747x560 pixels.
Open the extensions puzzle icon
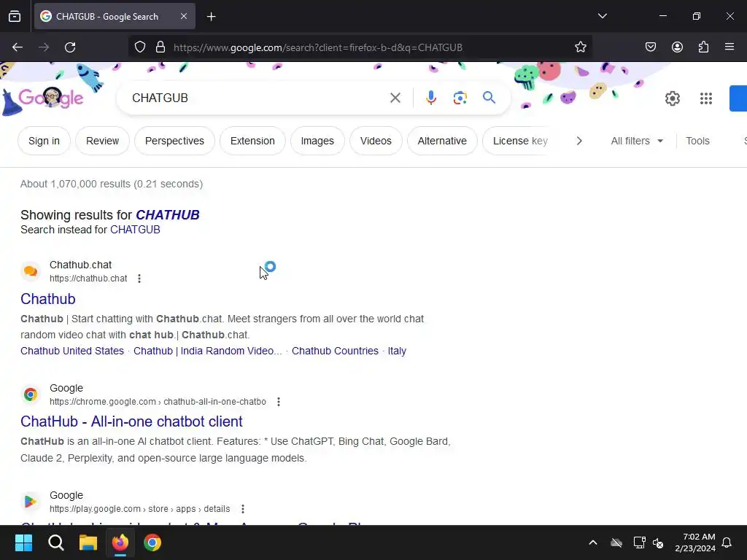[x=703, y=47]
